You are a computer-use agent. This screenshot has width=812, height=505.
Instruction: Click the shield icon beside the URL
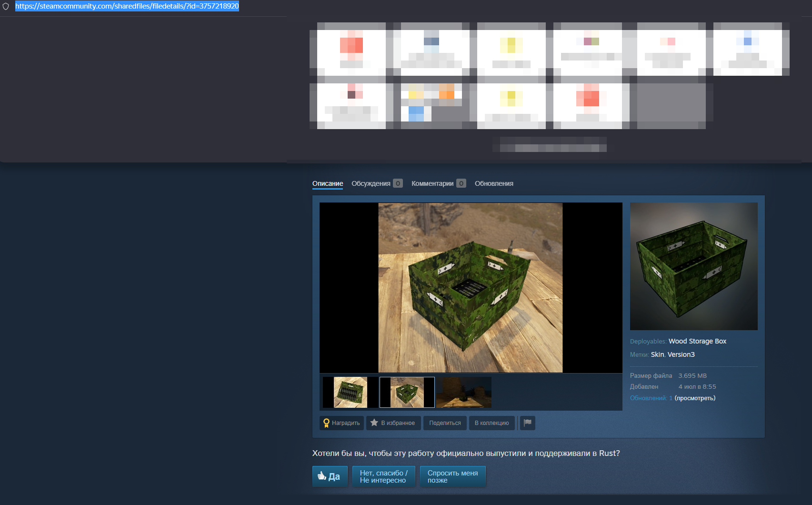pyautogui.click(x=6, y=6)
